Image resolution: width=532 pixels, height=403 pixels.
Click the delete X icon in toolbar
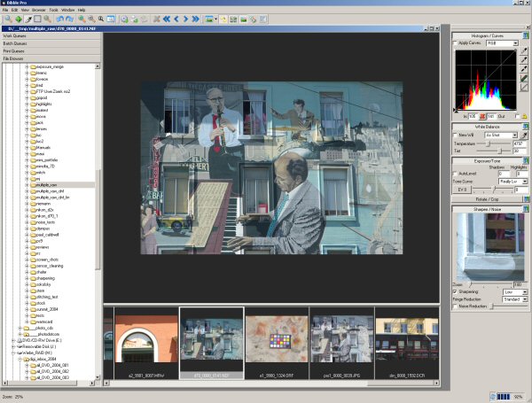tap(156, 19)
